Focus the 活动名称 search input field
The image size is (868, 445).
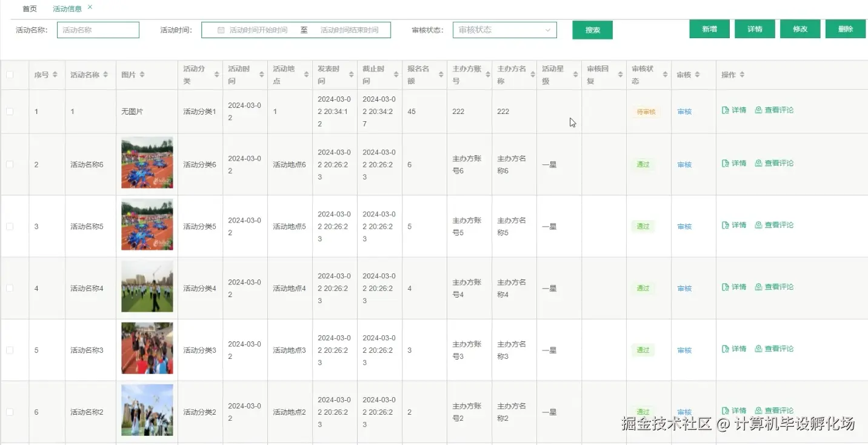coord(98,30)
